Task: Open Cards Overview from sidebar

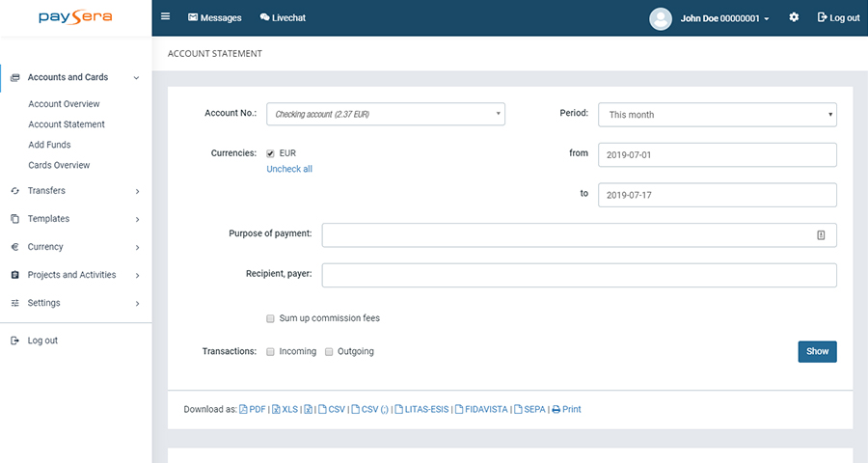Action: 59,165
